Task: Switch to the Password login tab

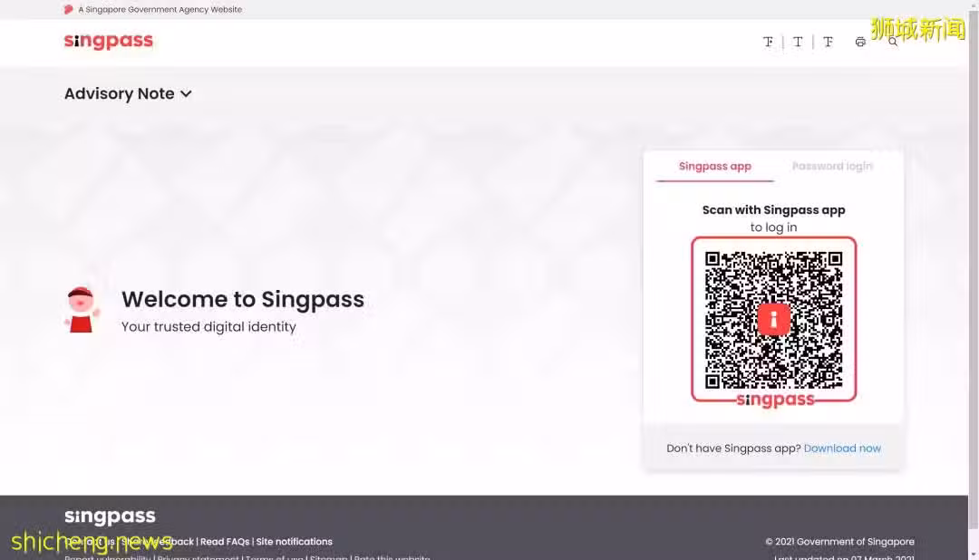Action: point(832,166)
